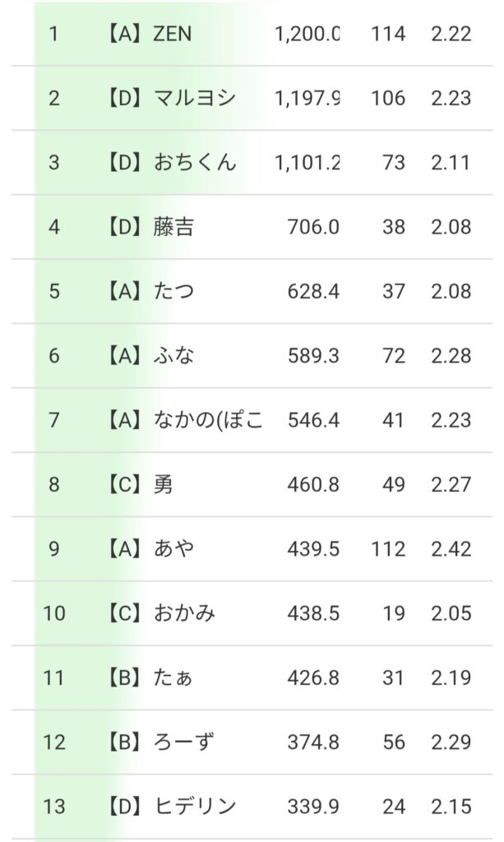
Task: Click the 2.42 average value
Action: point(451,548)
